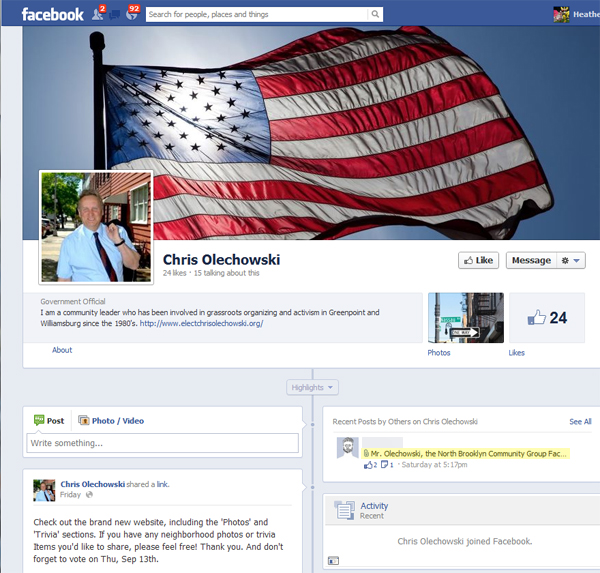Click the Write something text box
The image size is (600, 573).
[x=163, y=443]
